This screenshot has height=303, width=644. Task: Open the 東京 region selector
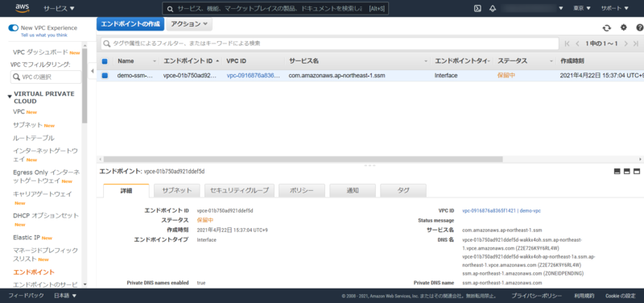point(582,8)
